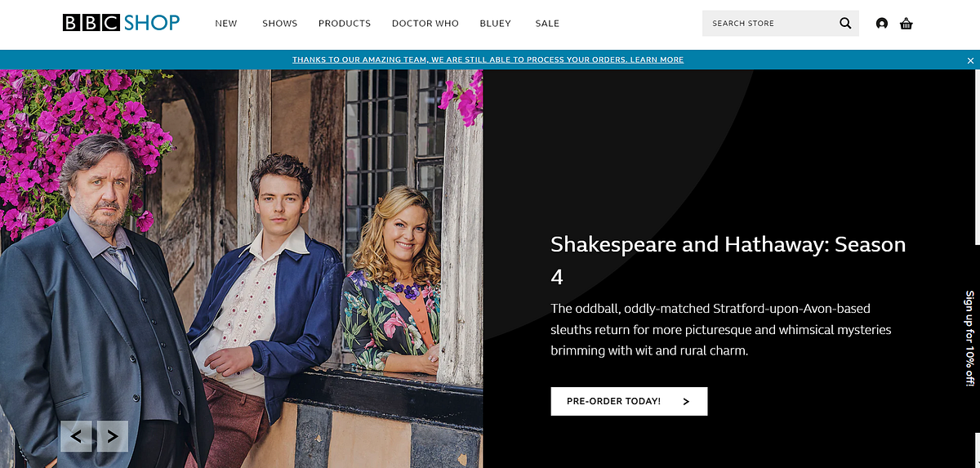Click the Shakespeare and Hathaway cast photo
980x468 pixels.
click(241, 269)
